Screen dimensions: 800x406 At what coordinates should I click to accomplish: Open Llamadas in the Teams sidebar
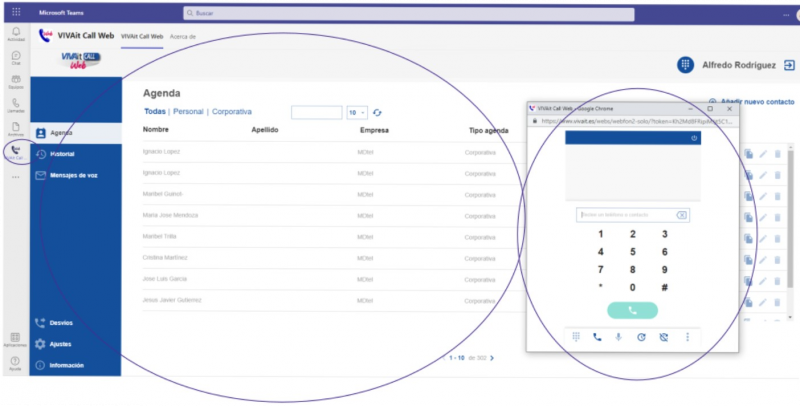(16, 106)
